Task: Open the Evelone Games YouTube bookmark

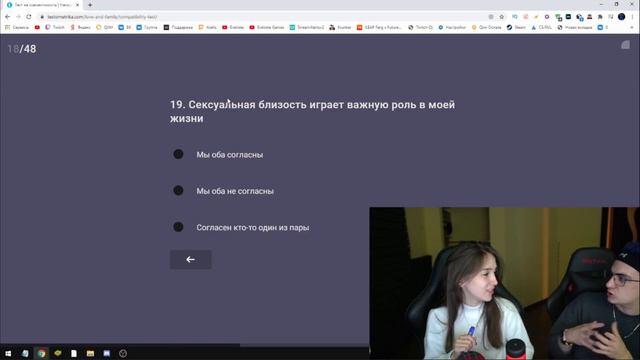Action: 267,27
